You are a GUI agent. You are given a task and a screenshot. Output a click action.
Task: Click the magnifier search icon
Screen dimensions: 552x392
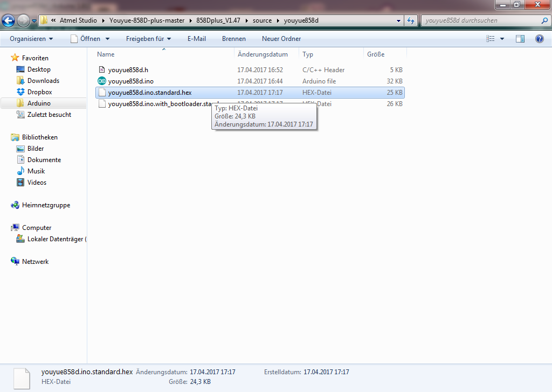[544, 20]
